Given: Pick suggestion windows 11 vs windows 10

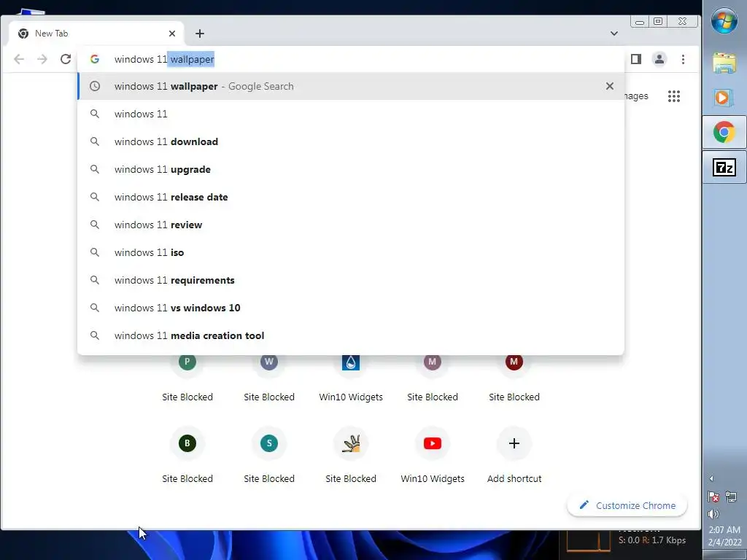Looking at the screenshot, I should (x=351, y=308).
